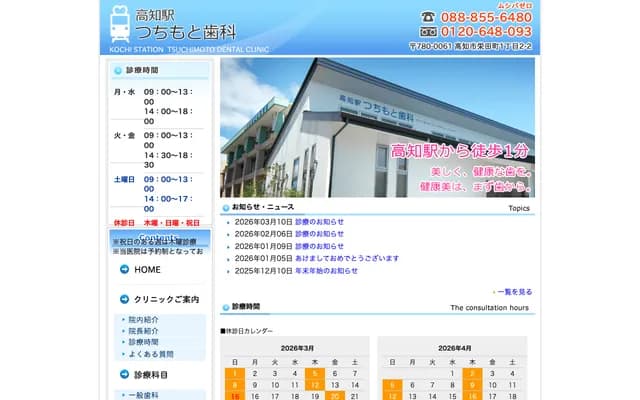Click date 2025年12月10日 in news list
This screenshot has width=640, height=400.
(264, 271)
